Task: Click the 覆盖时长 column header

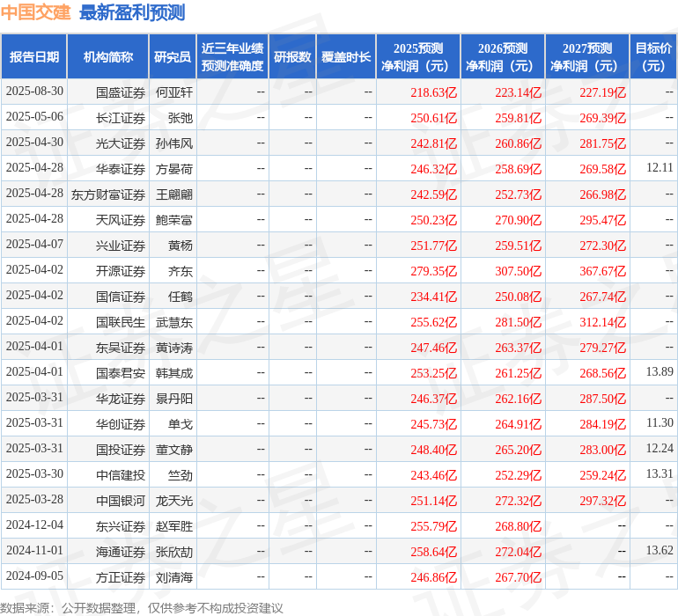Action: 345,56
